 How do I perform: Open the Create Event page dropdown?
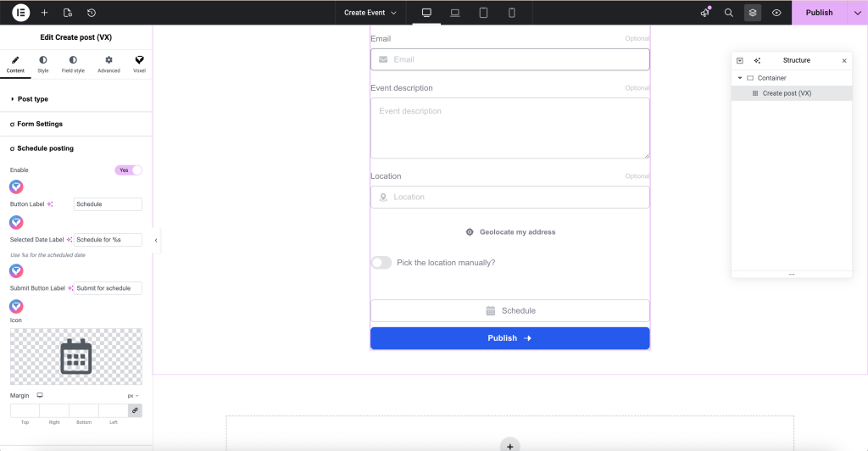coord(370,13)
